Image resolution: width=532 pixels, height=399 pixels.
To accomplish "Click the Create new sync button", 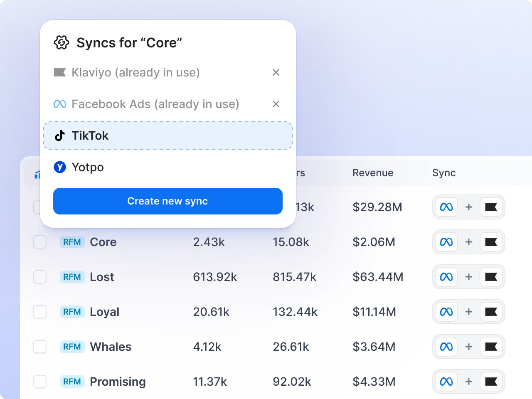I will coord(168,201).
